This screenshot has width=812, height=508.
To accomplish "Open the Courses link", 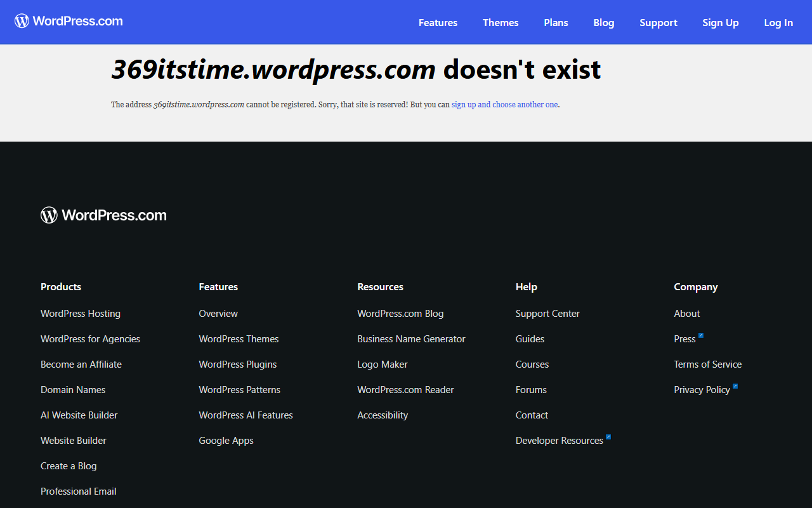I will 532,364.
